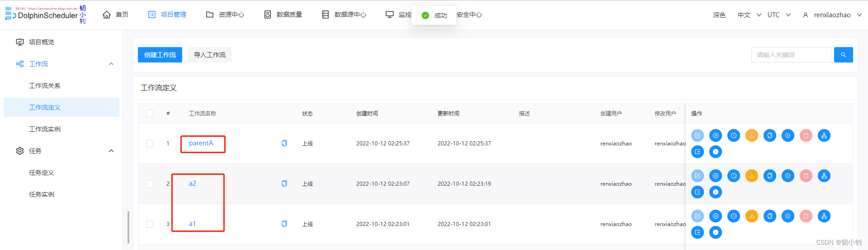The height and width of the screenshot is (250, 868).
Task: Collapse the 工作流 sidebar group
Action: (111, 64)
